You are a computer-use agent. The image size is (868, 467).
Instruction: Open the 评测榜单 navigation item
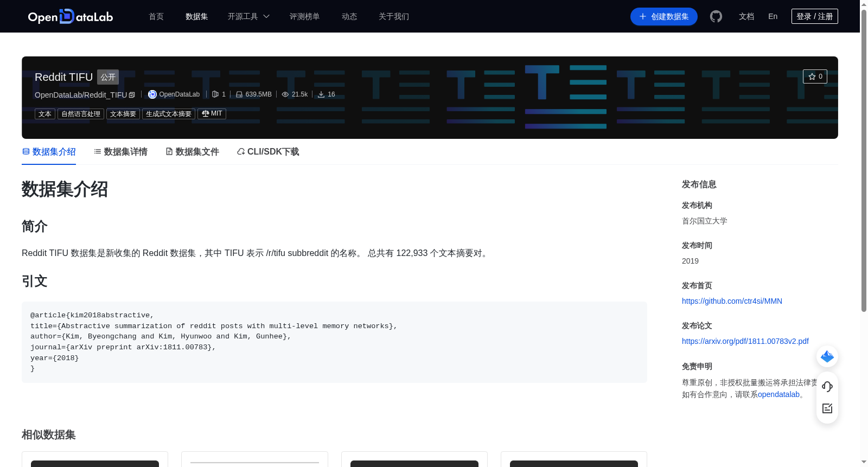point(304,16)
